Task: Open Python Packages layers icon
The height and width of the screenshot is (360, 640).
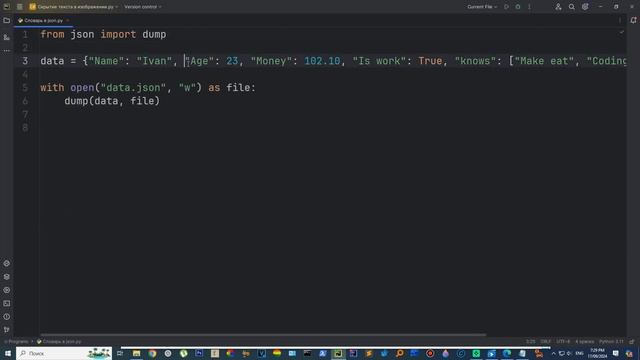Action: (7, 277)
